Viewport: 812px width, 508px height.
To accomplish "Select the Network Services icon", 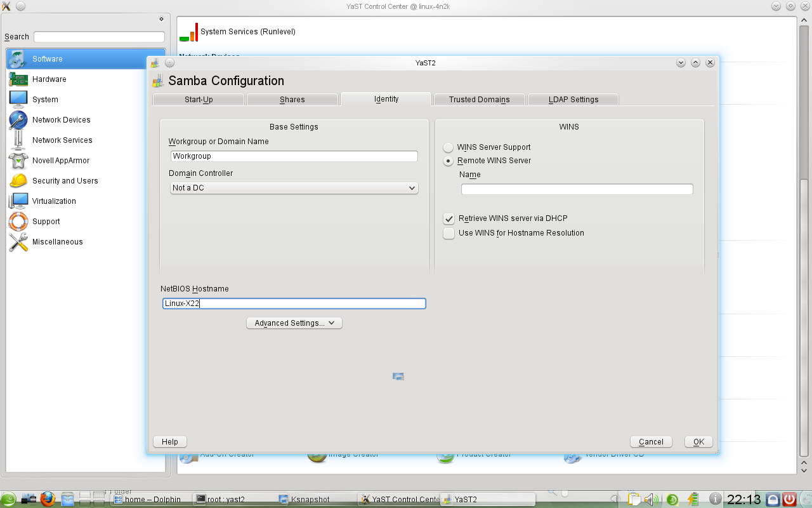I will [18, 140].
